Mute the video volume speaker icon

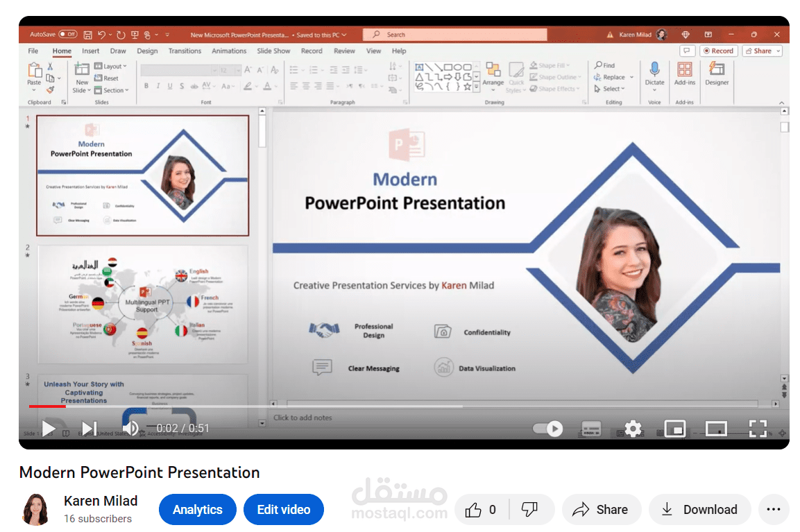(131, 429)
